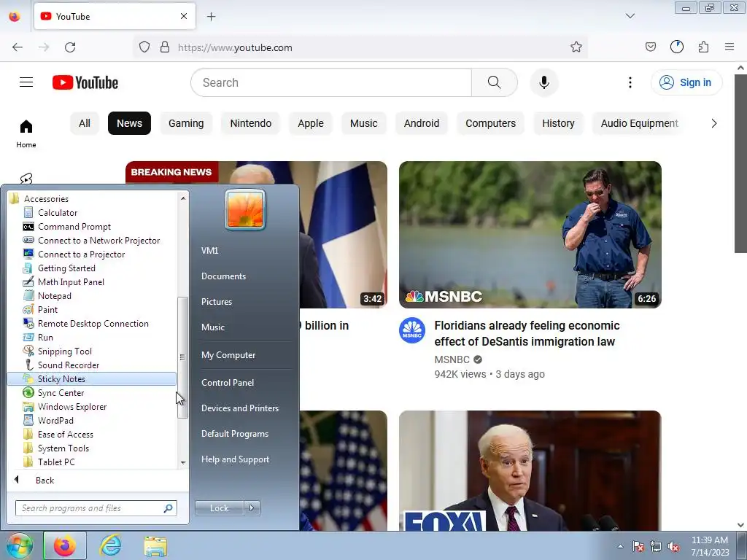Open Control Panel from Start menu
Screen dimensions: 747x560
228,382
